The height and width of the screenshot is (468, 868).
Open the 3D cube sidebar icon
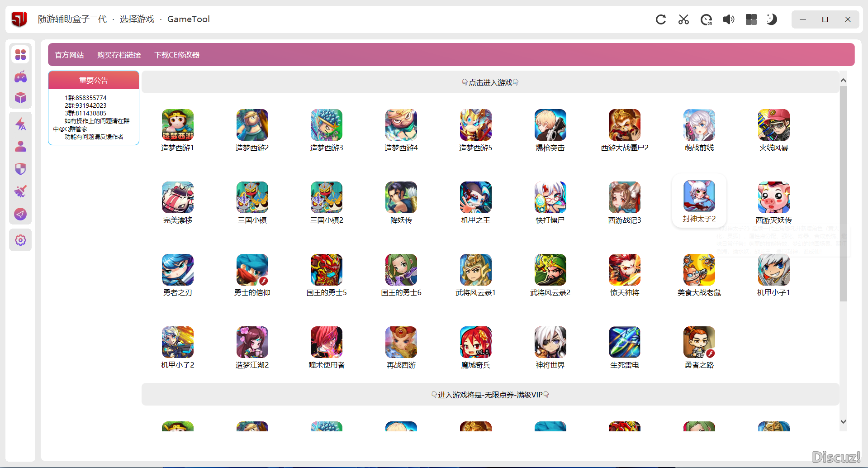tap(20, 98)
